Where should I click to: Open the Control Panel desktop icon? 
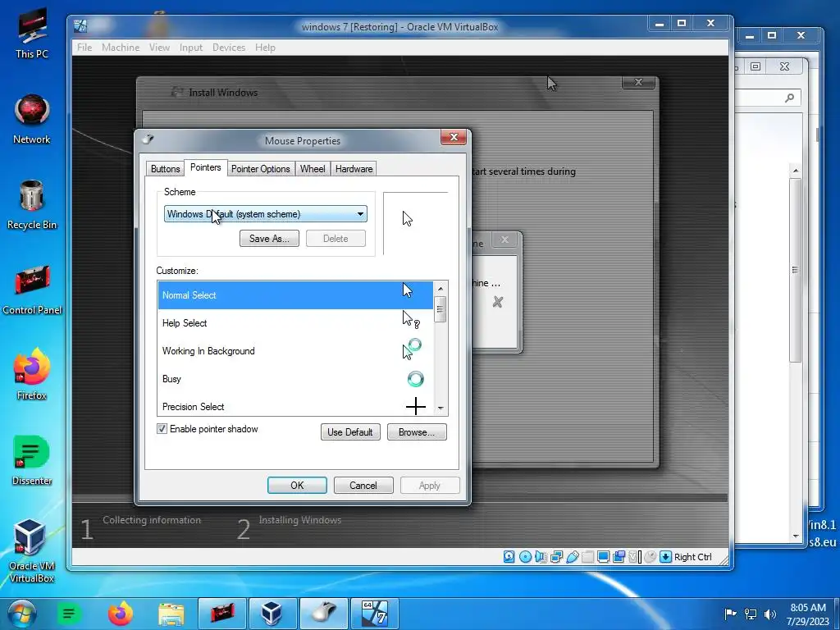(32, 290)
